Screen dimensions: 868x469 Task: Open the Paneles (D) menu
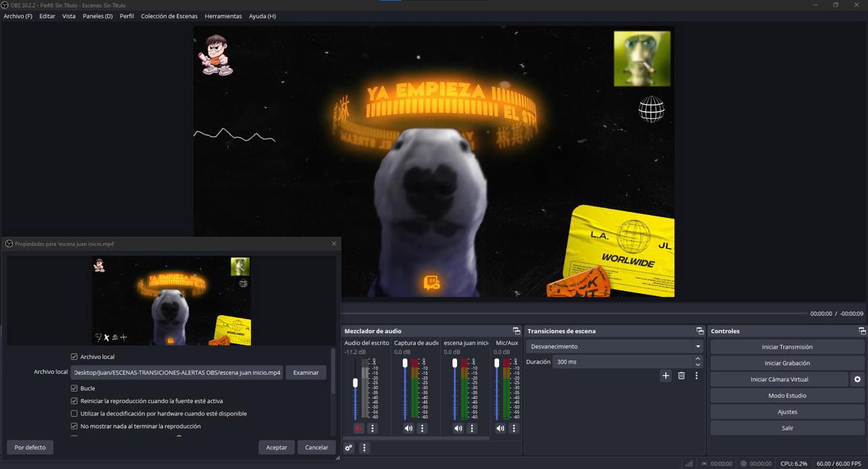98,16
